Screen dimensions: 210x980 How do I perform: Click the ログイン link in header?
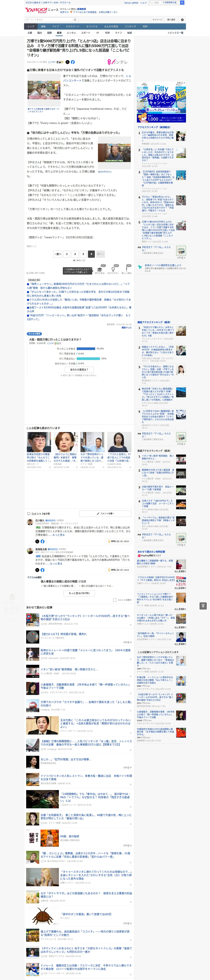64,12
